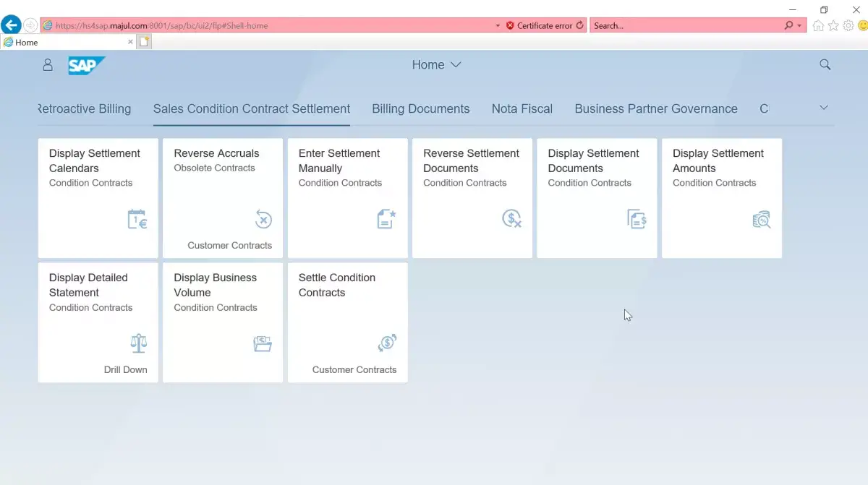Click 'Drill Down' footer text

(125, 369)
